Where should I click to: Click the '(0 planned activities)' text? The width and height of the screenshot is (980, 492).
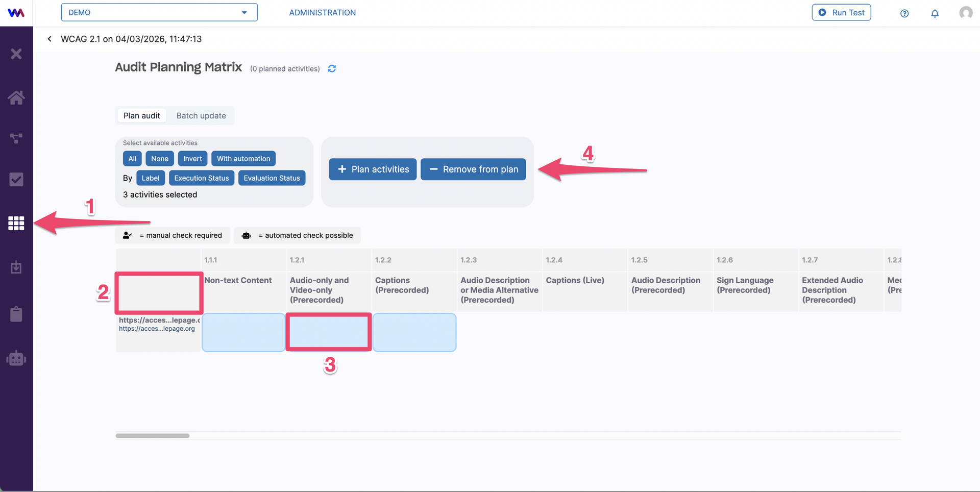(285, 69)
